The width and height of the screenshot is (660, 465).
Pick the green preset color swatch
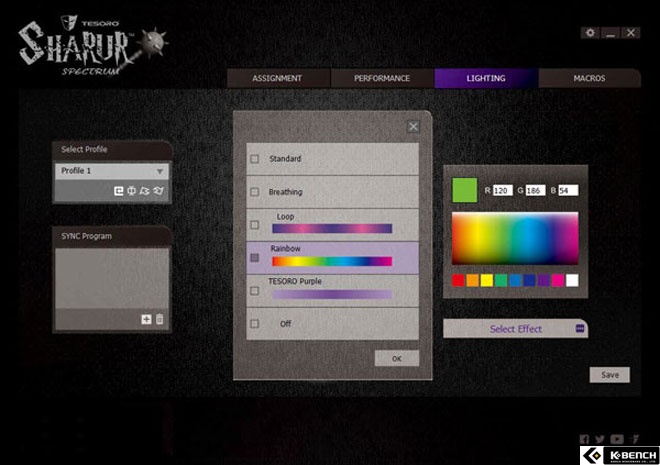pos(501,280)
